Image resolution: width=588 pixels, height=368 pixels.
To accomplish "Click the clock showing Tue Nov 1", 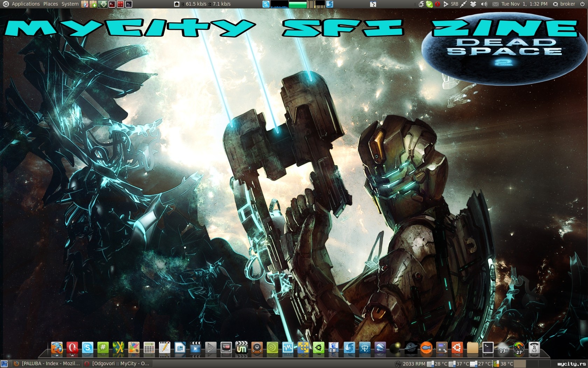I will pos(524,4).
